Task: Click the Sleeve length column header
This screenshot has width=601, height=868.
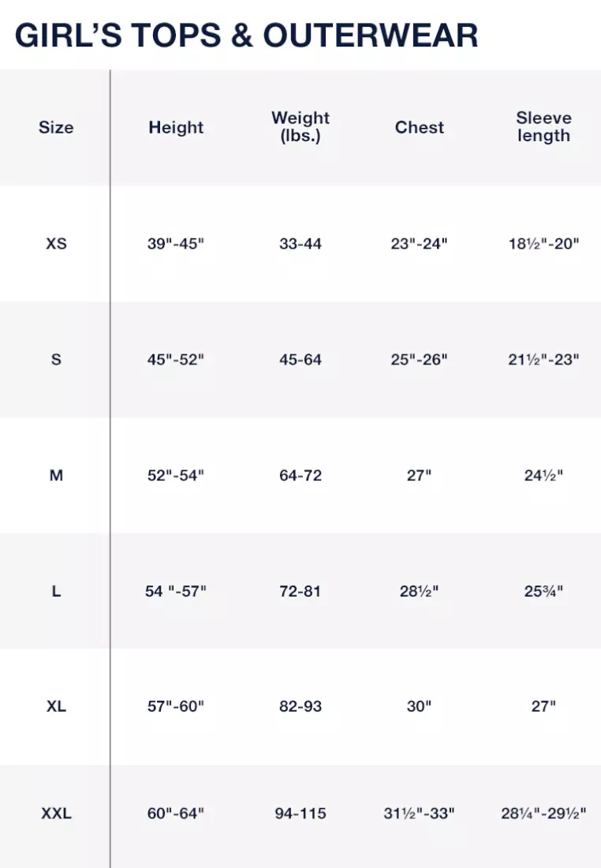Action: pos(543,127)
